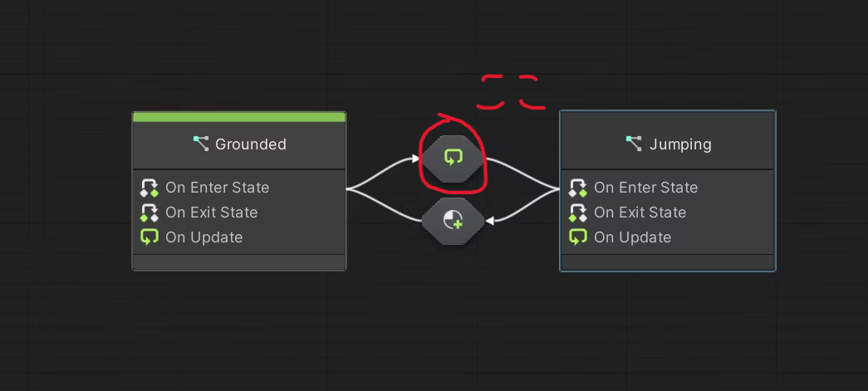Select the Grounded state node title
This screenshot has height=391, width=868.
251,144
